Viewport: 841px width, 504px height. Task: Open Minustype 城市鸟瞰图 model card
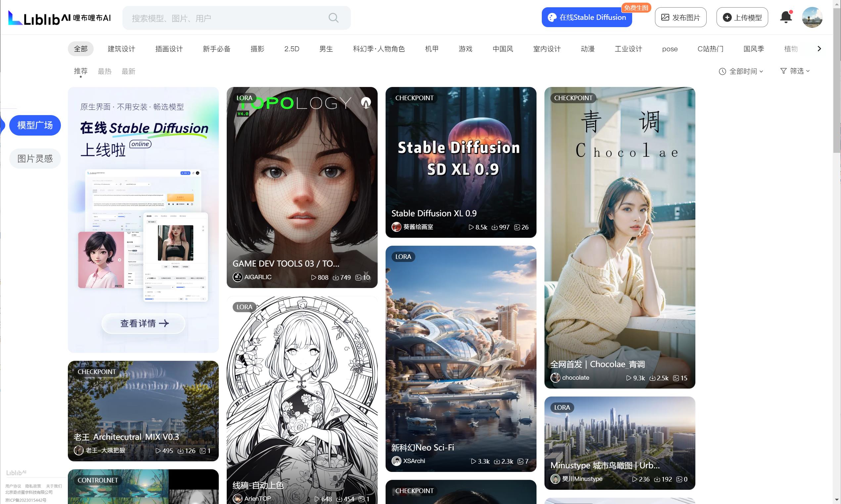tap(620, 443)
